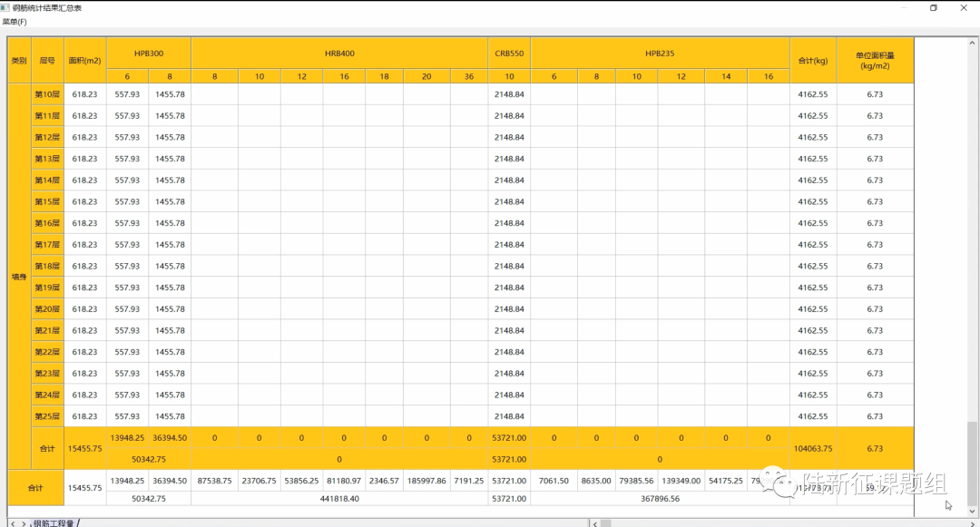
Task: Click the horizontal scrollbar right arrow
Action: point(972,523)
